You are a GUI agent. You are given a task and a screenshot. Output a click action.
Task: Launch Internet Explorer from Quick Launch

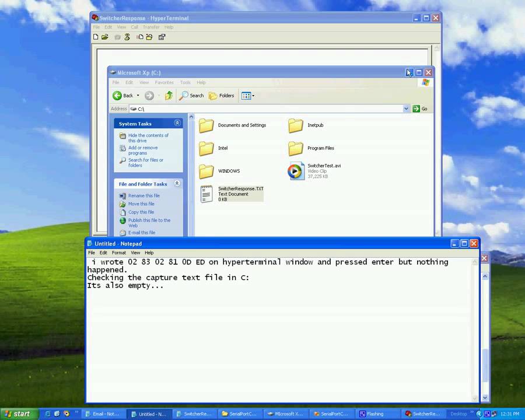48,414
